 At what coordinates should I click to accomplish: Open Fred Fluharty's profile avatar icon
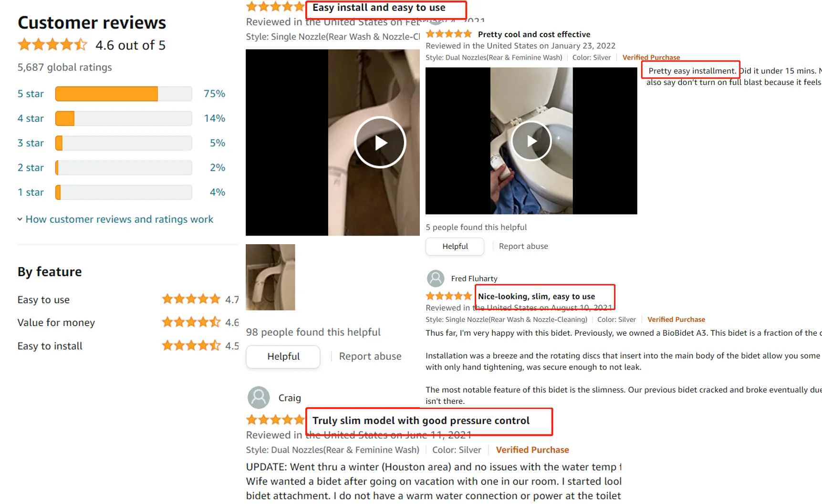point(435,278)
